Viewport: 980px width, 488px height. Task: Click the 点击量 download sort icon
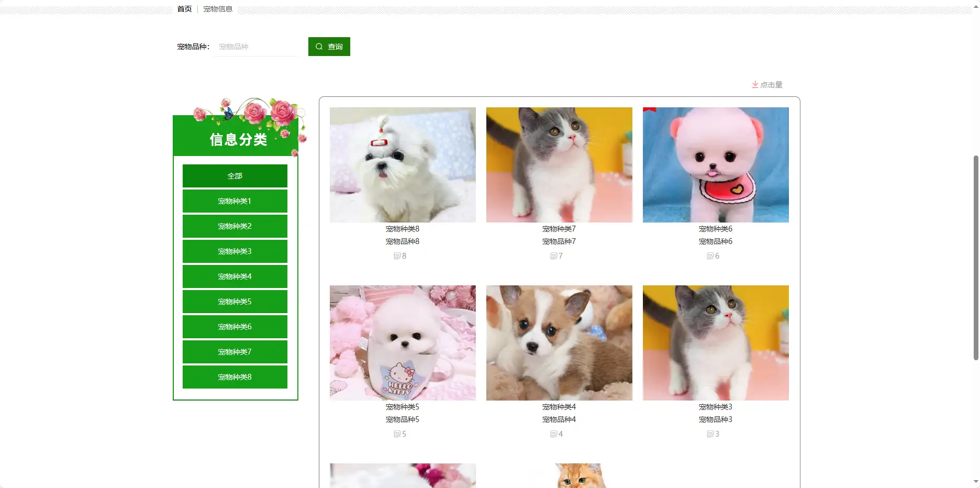click(755, 84)
